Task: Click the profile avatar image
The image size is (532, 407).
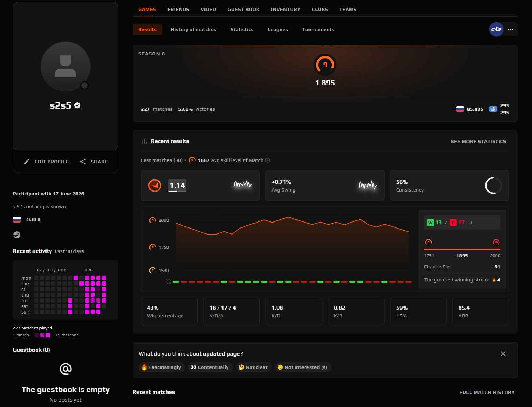Action: point(66,66)
